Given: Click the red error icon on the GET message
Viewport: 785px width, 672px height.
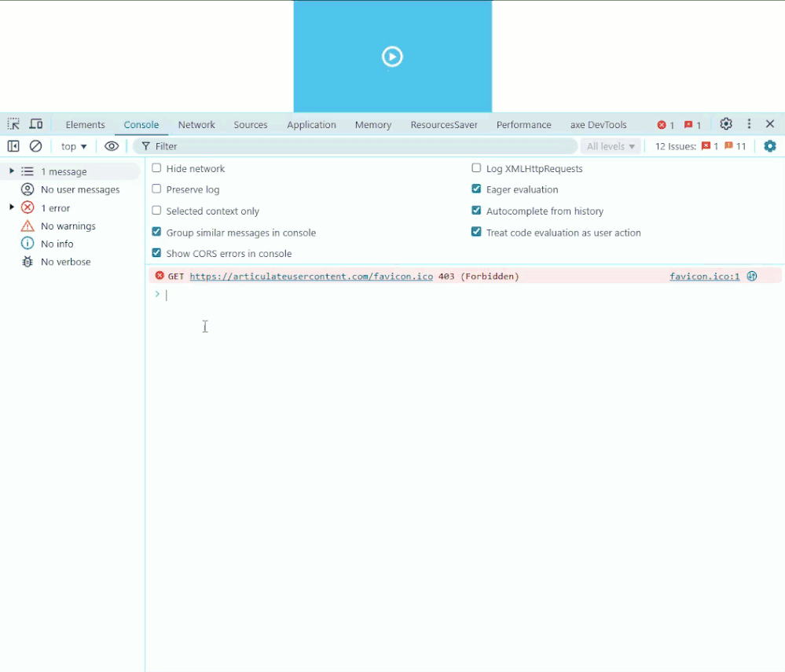Looking at the screenshot, I should (x=160, y=275).
